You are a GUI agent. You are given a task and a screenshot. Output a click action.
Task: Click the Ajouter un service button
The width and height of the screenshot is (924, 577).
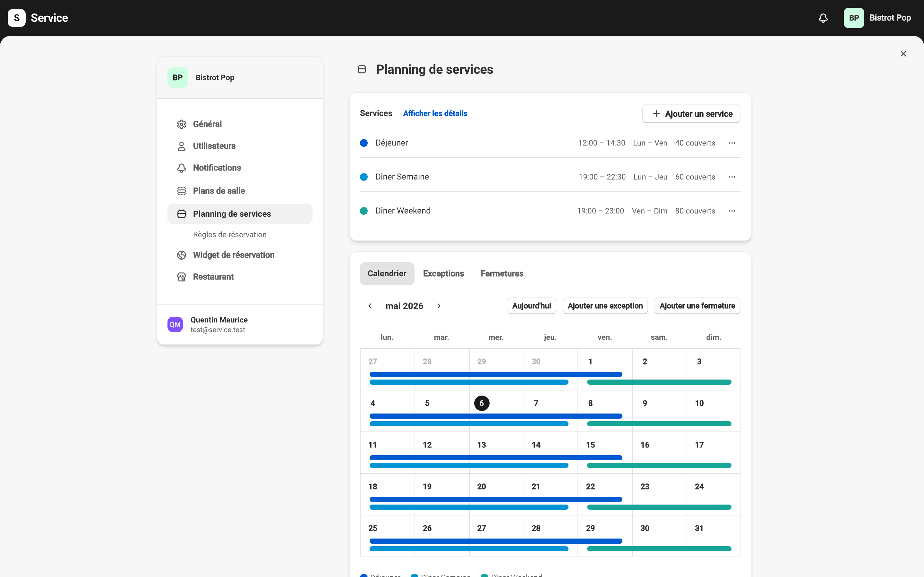pyautogui.click(x=691, y=114)
